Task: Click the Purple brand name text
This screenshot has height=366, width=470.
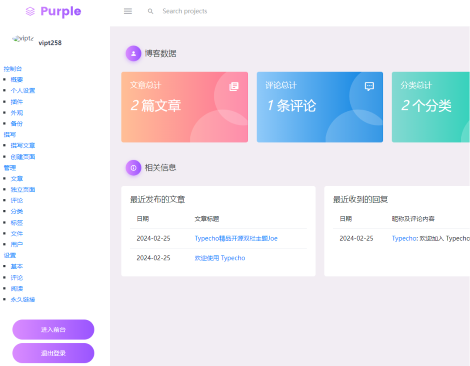Action: point(61,12)
